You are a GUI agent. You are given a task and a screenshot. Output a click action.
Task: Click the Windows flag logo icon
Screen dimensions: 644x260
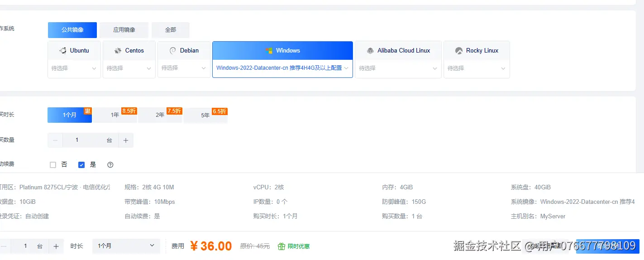click(269, 51)
